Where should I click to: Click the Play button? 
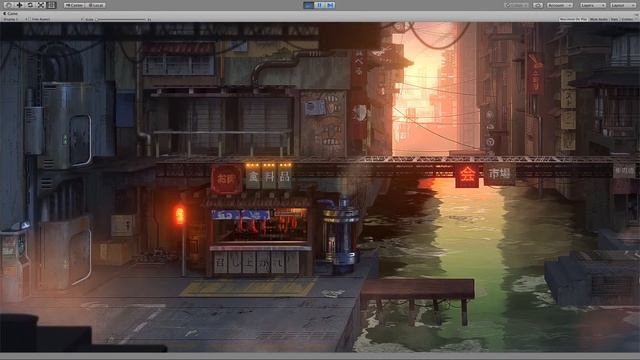[309, 5]
